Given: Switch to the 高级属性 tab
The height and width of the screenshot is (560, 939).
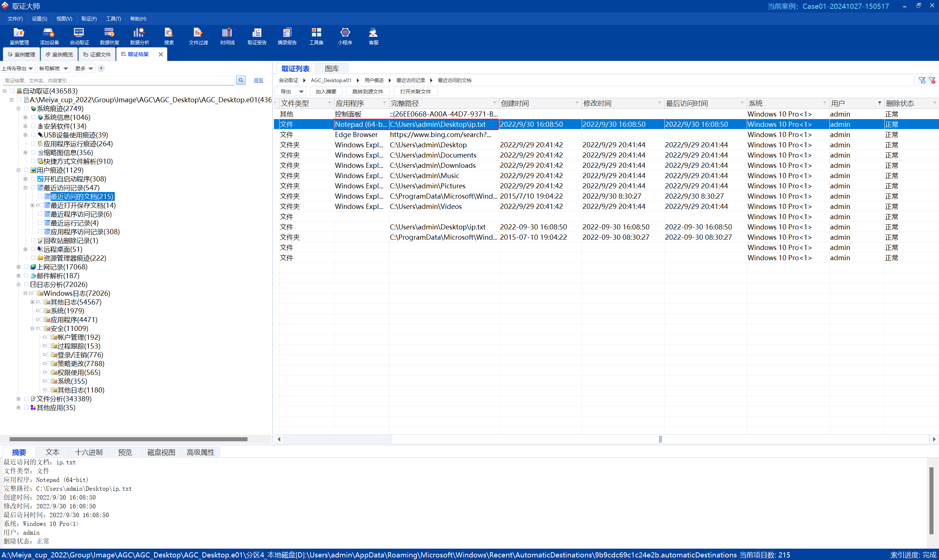Looking at the screenshot, I should pos(201,452).
